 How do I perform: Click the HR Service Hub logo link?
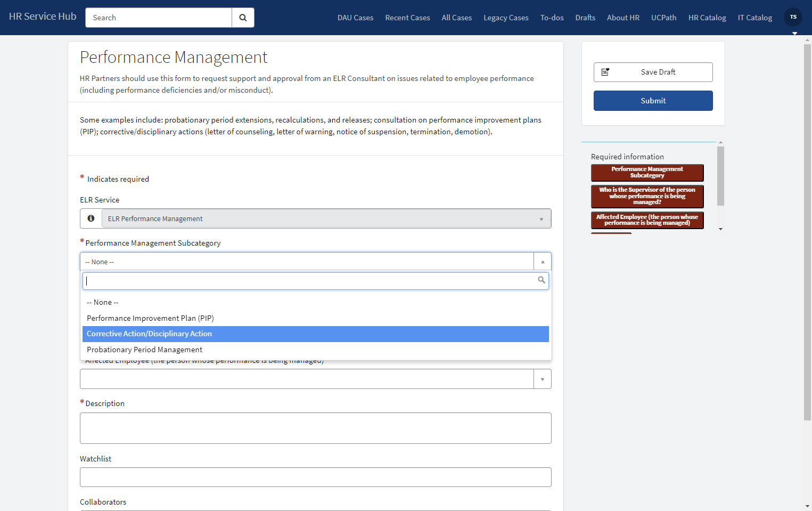coord(43,17)
